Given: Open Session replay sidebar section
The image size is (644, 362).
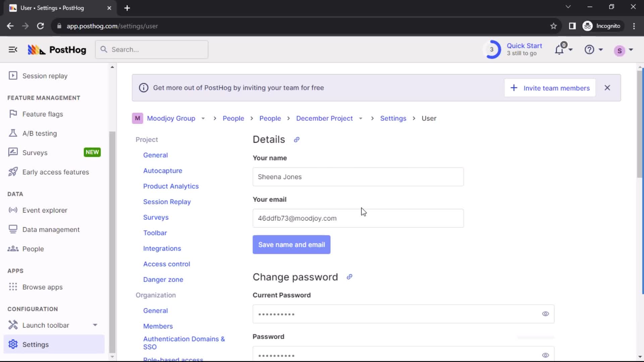Looking at the screenshot, I should pos(45,75).
